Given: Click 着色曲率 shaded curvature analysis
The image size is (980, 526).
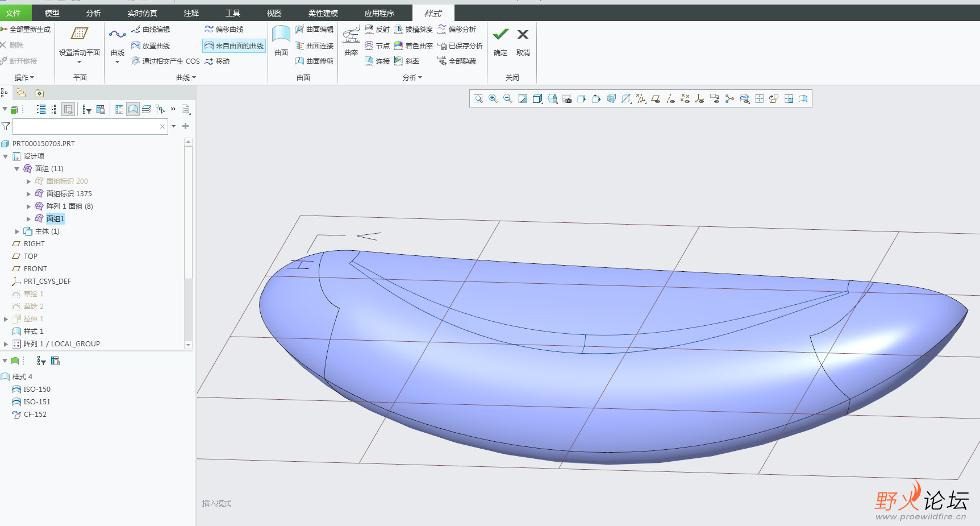Looking at the screenshot, I should 414,46.
